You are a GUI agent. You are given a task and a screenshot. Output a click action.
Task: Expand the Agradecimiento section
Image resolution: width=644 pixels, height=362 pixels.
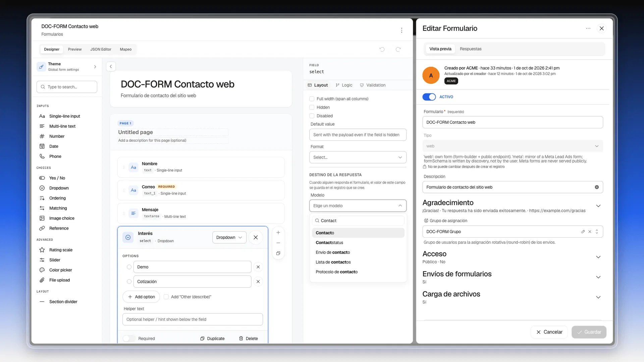tap(598, 206)
